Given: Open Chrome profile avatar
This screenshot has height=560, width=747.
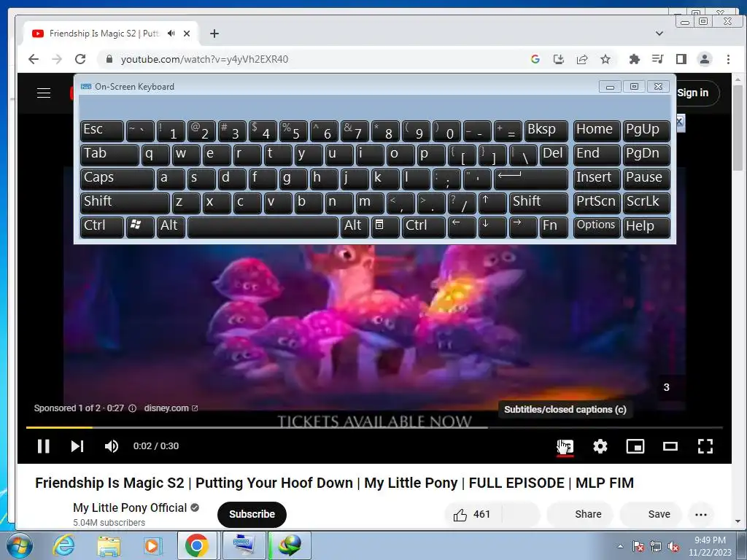Looking at the screenshot, I should (x=705, y=59).
